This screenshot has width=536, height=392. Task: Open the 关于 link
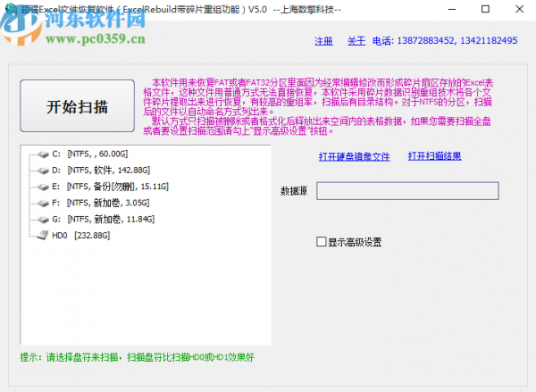point(356,41)
